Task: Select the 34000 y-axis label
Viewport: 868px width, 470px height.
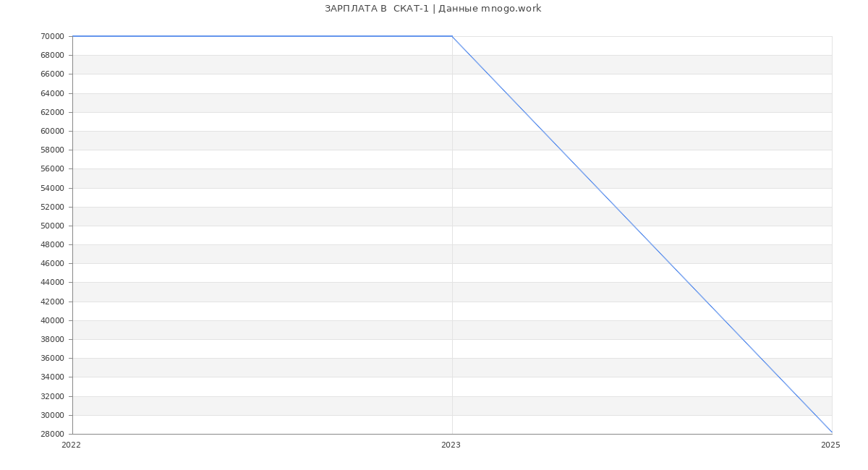Action: (x=53, y=377)
